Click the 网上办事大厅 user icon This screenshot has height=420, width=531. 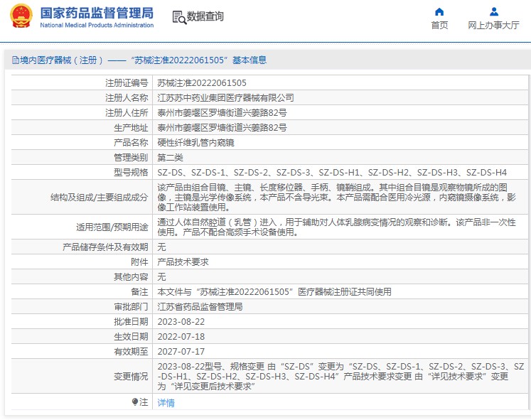click(x=494, y=12)
